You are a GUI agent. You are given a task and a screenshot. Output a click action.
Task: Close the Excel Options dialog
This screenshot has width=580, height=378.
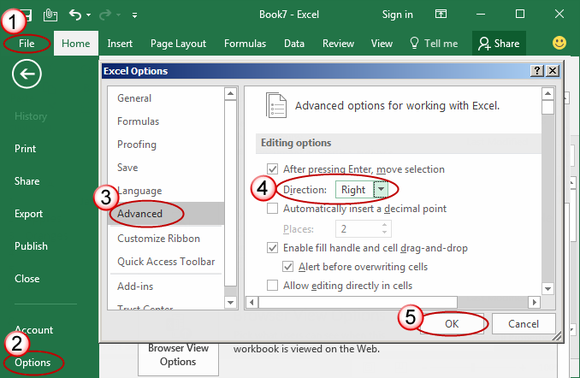553,71
